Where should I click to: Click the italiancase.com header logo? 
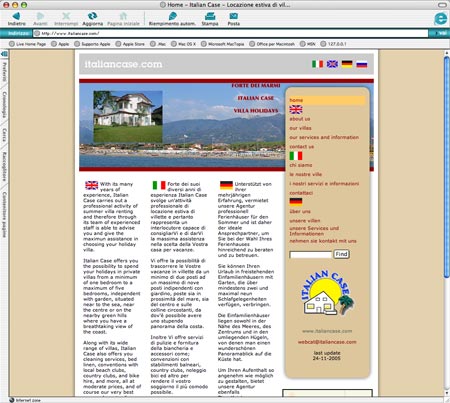tap(123, 64)
